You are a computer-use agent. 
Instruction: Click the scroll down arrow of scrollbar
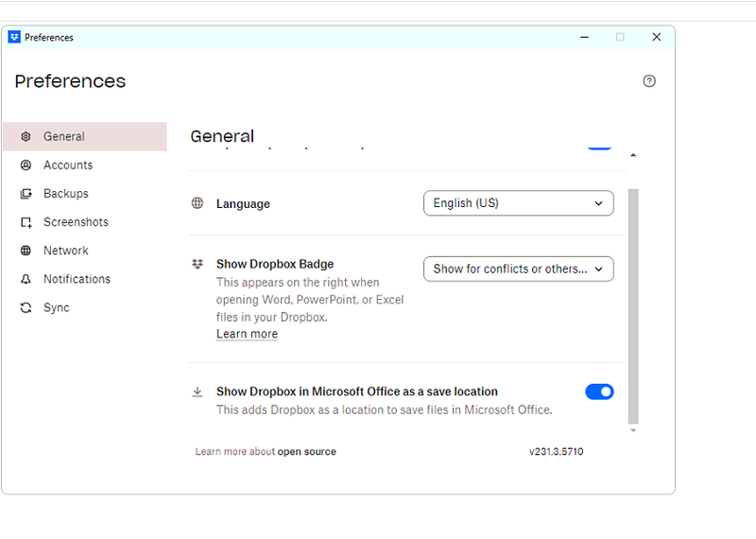633,431
